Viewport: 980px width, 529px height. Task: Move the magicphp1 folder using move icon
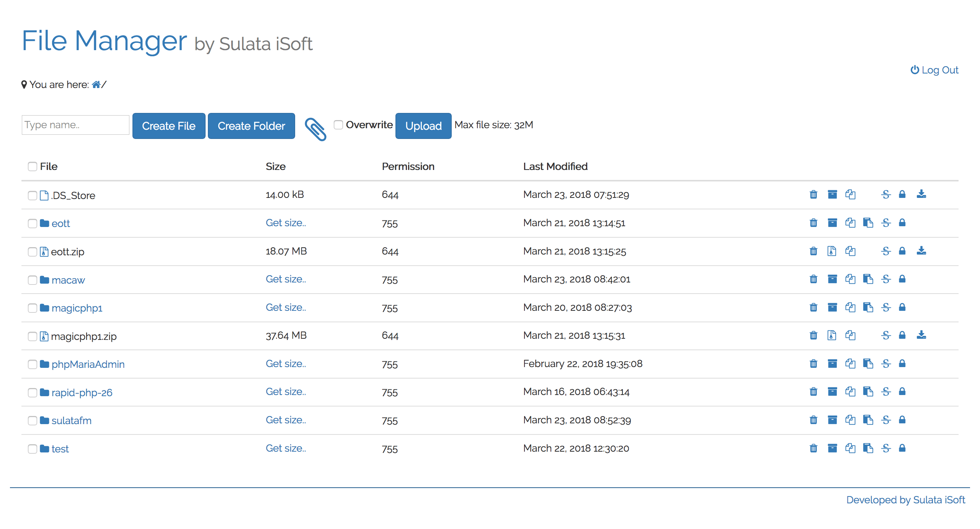[x=869, y=307]
